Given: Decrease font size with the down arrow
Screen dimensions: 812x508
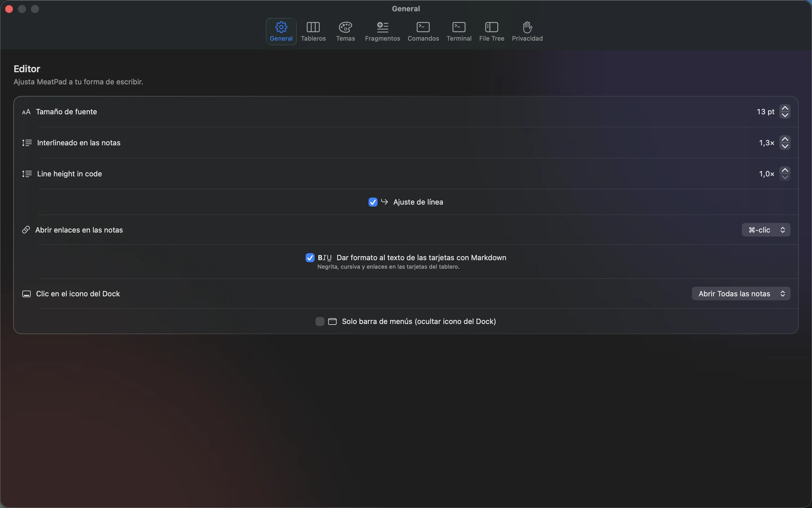Looking at the screenshot, I should [x=785, y=115].
